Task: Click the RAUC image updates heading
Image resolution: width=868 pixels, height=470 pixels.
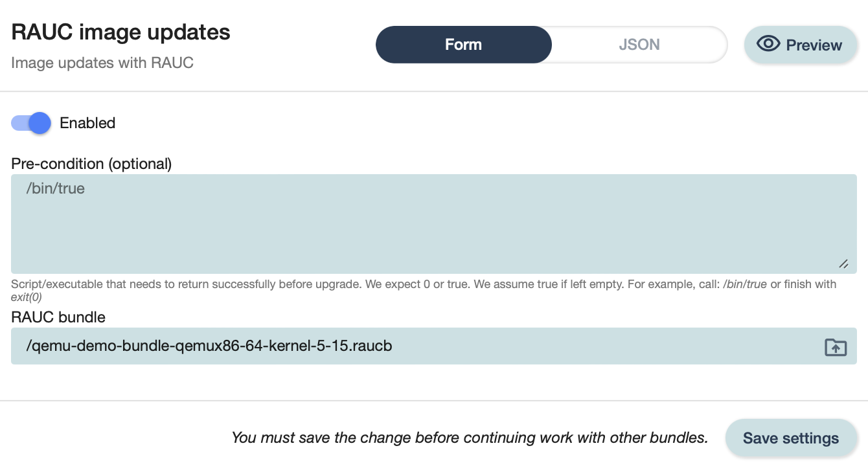Action: [120, 31]
